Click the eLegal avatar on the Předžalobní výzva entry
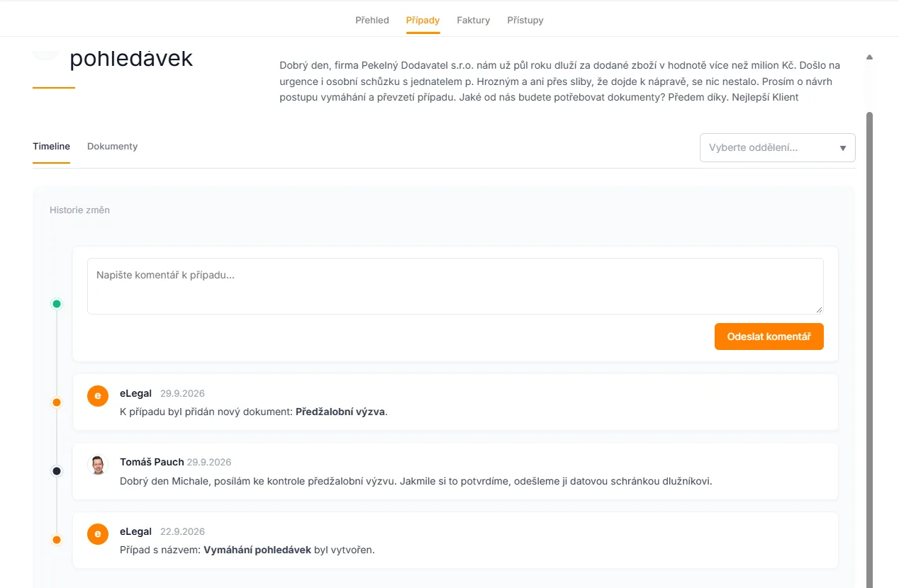The image size is (899, 588). (98, 395)
